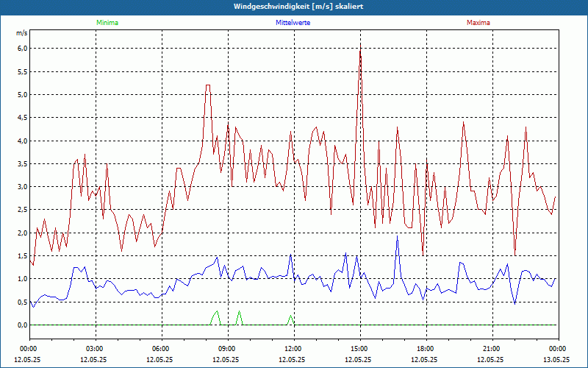Image resolution: width=588 pixels, height=368 pixels.
Task: Select the green Minima legend label
Action: tap(107, 23)
